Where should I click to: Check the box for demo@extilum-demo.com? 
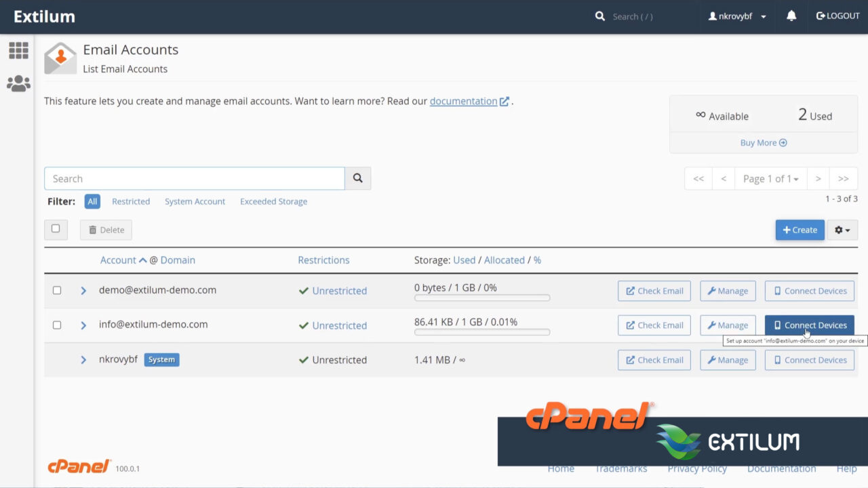[56, 289]
